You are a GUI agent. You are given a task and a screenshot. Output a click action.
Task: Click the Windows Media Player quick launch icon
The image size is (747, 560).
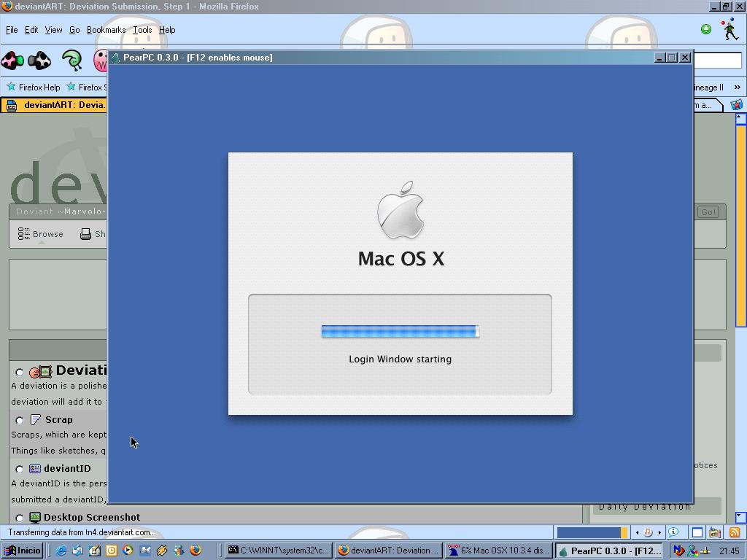coord(128,551)
